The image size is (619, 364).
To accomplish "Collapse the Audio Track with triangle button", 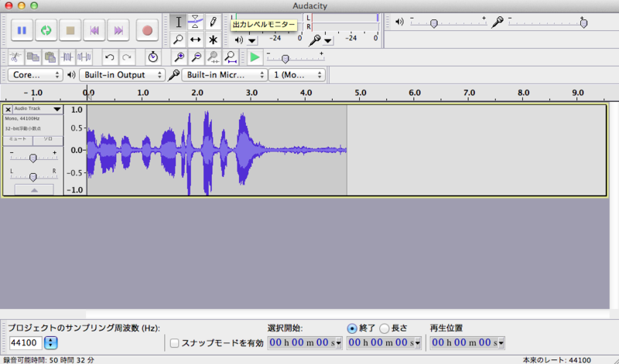I will tap(34, 190).
